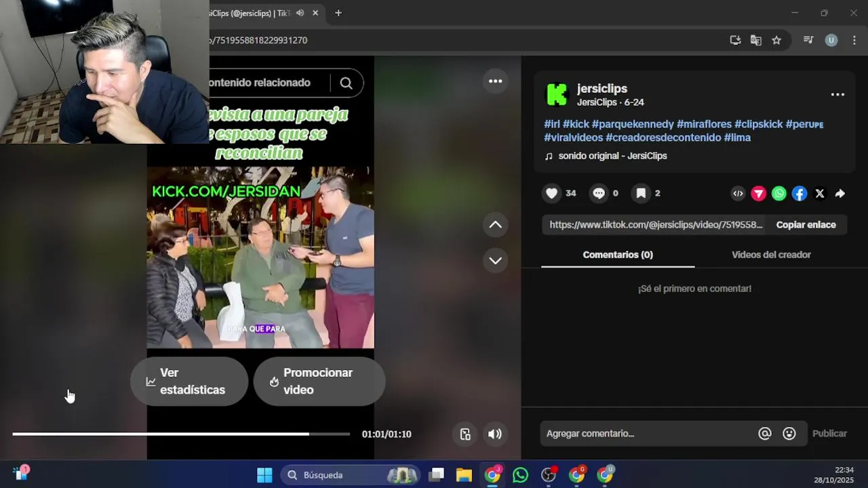Click the search magnifier icon above the video
The width and height of the screenshot is (868, 488).
346,83
